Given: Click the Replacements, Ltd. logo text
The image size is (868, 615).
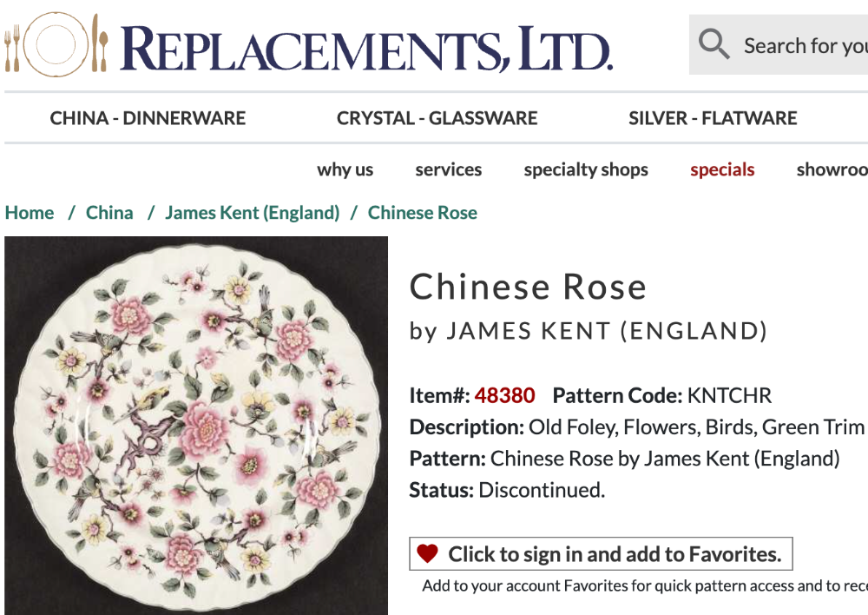Looking at the screenshot, I should pos(366,47).
